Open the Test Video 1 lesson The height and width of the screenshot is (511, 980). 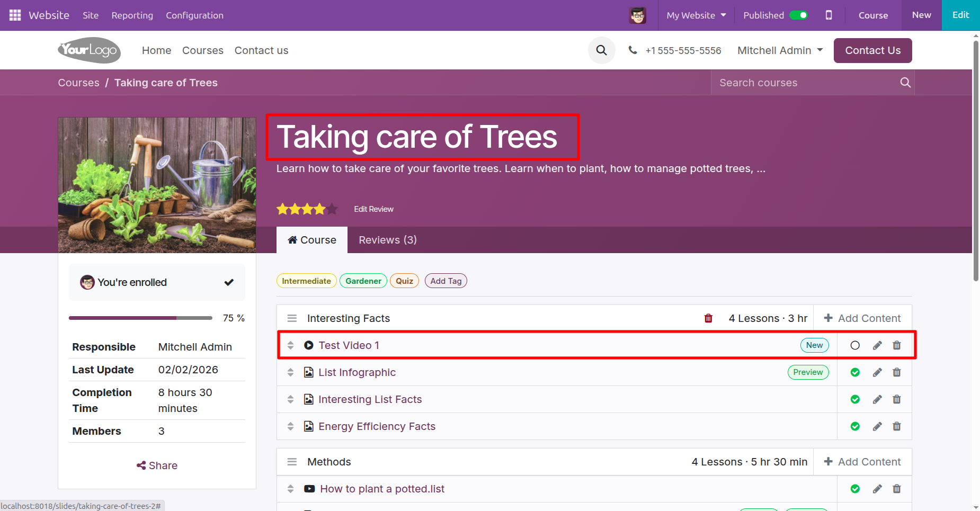[x=349, y=345]
